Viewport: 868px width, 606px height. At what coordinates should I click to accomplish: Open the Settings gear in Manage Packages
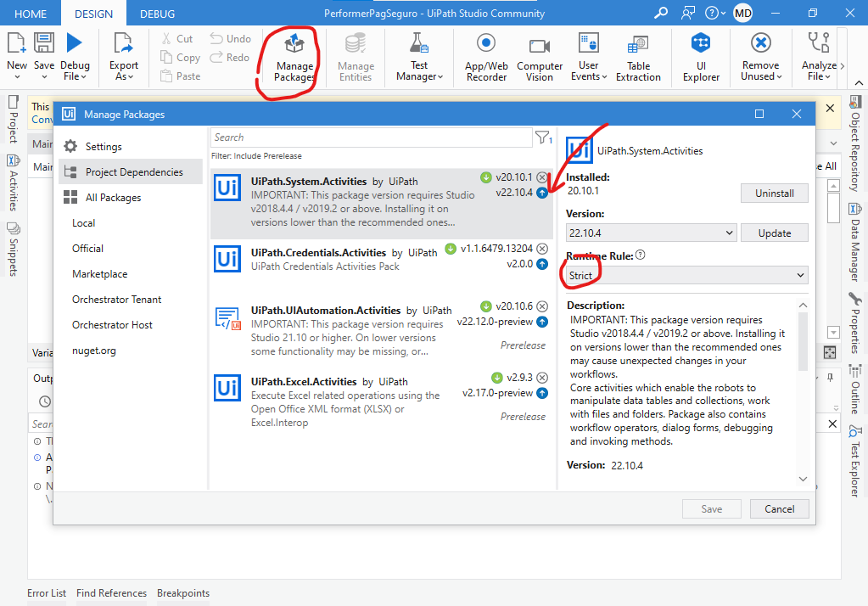tap(70, 146)
